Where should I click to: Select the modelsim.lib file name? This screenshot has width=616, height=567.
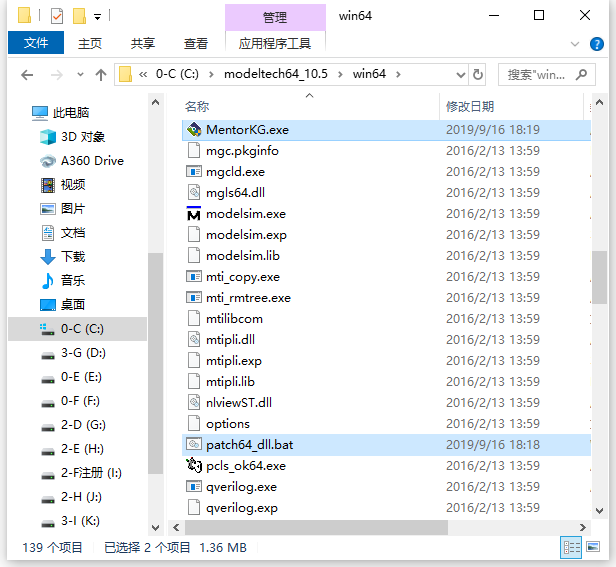click(243, 256)
